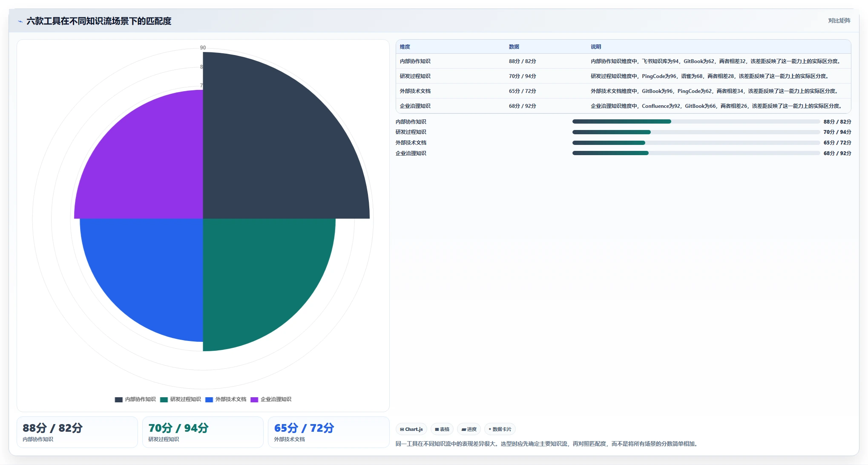Click table cell 研发过程知识 in 维度 column

tap(415, 76)
